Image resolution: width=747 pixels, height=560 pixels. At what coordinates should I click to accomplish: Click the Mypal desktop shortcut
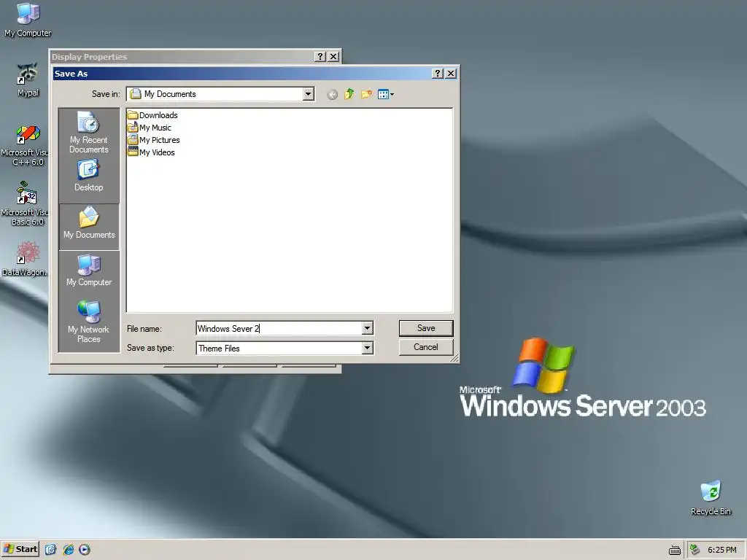[28, 79]
